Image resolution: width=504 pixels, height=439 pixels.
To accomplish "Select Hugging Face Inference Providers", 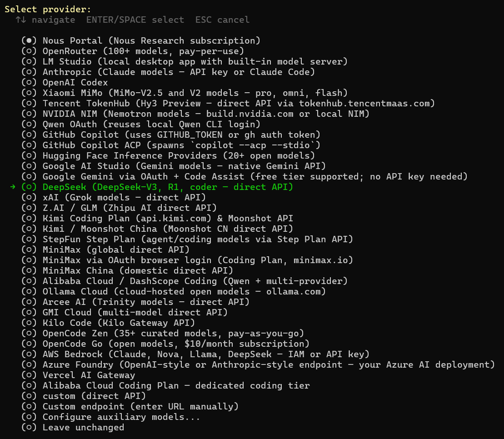I will 168,155.
